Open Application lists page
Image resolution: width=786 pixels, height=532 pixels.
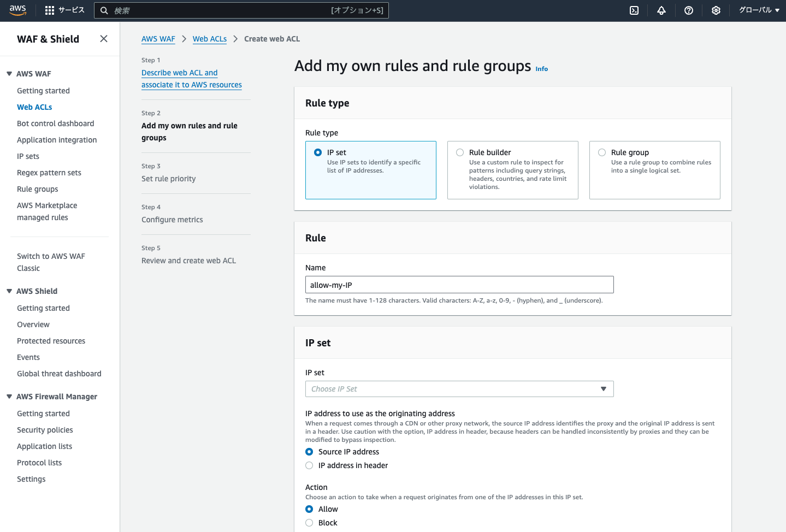(45, 446)
